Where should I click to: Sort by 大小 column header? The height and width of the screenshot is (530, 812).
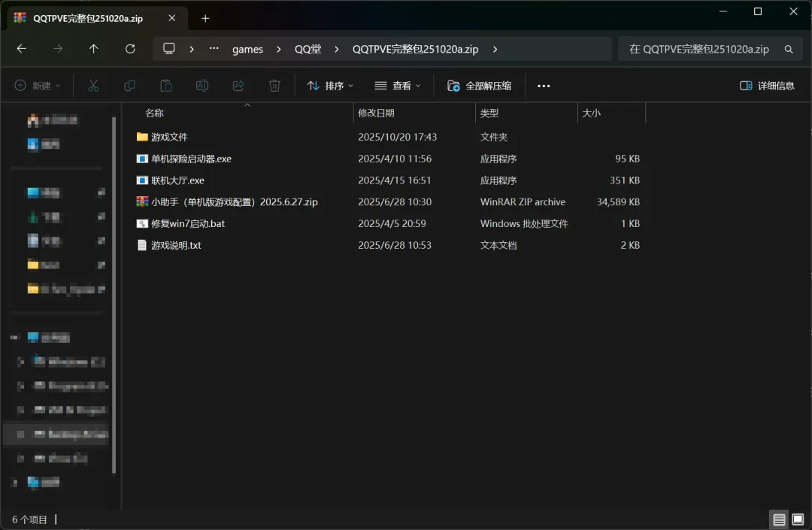(592, 113)
